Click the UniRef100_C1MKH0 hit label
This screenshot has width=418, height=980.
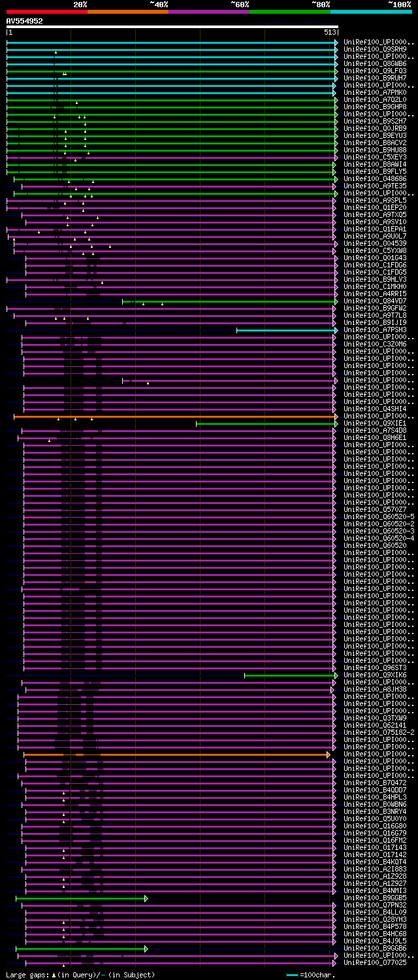(x=375, y=286)
